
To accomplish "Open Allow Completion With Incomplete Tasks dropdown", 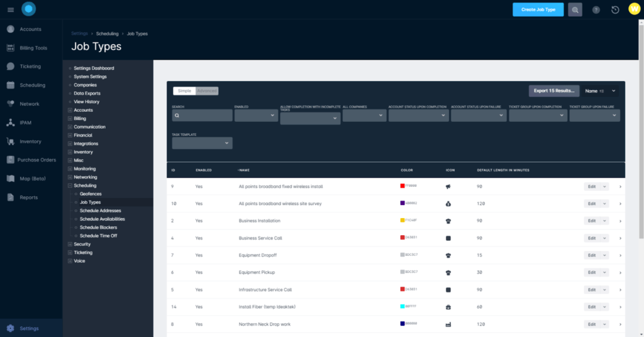I will click(310, 118).
